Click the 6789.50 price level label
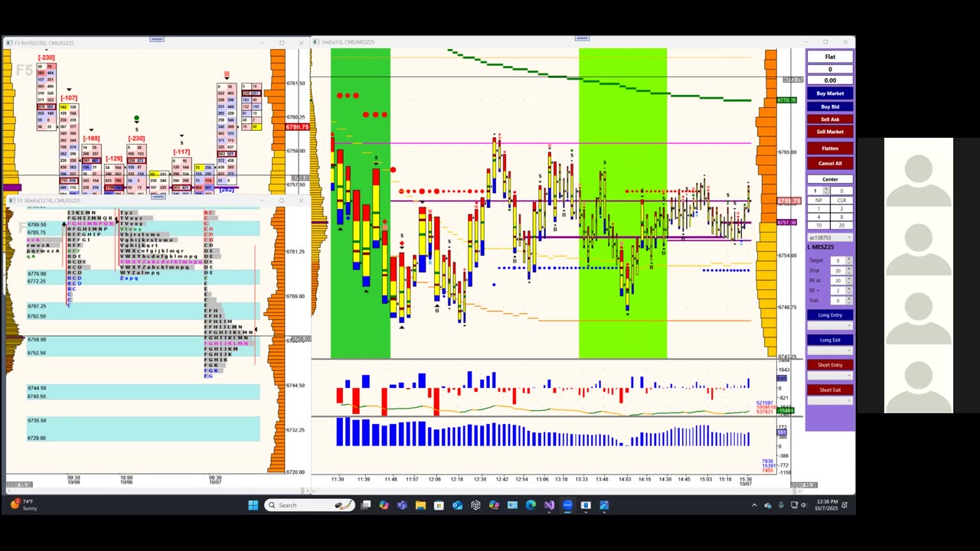 click(37, 225)
